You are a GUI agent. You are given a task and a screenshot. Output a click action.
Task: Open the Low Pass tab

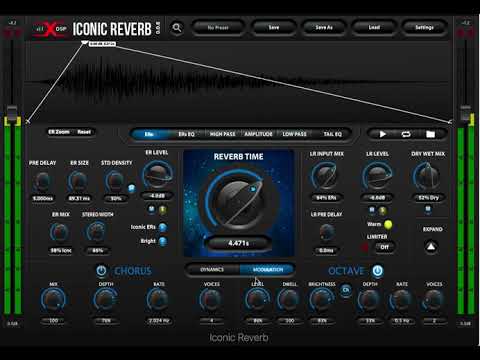[x=294, y=134]
